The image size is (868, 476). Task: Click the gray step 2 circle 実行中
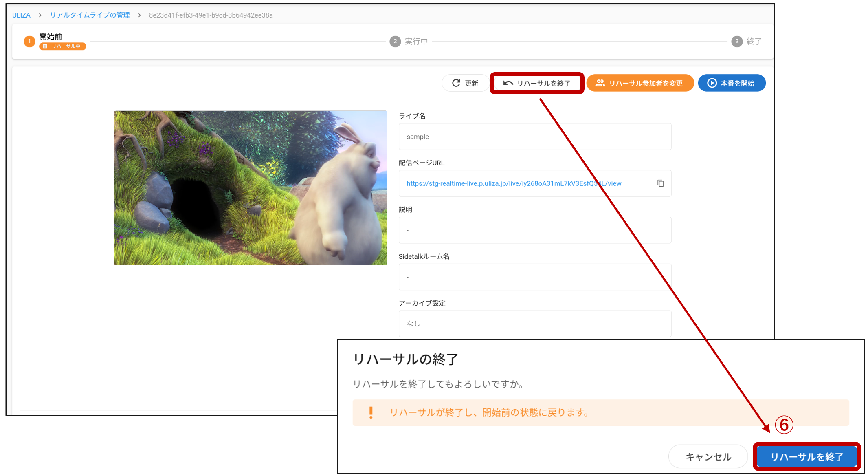click(395, 41)
